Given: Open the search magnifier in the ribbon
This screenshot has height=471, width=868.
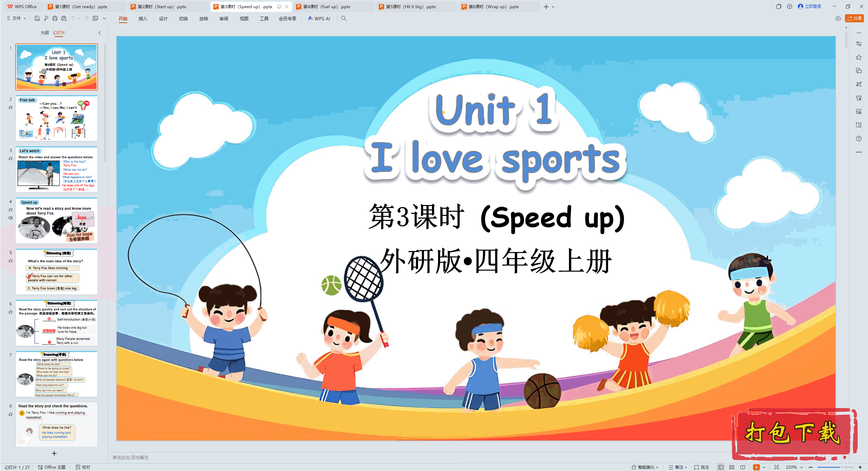Looking at the screenshot, I should tap(344, 19).
